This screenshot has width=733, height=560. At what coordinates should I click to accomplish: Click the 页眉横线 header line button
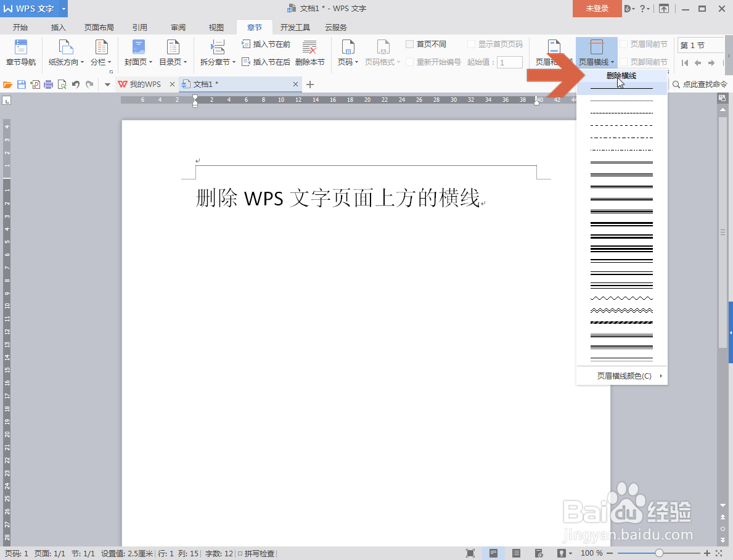[597, 52]
